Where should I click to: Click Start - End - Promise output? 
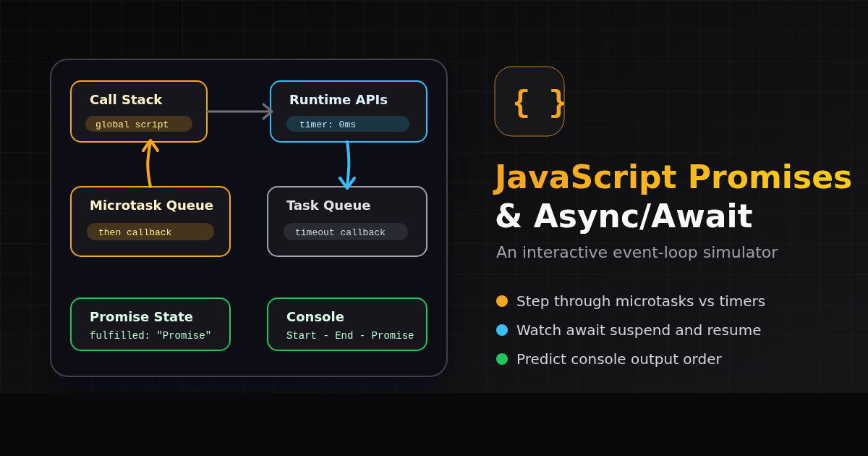click(x=350, y=336)
